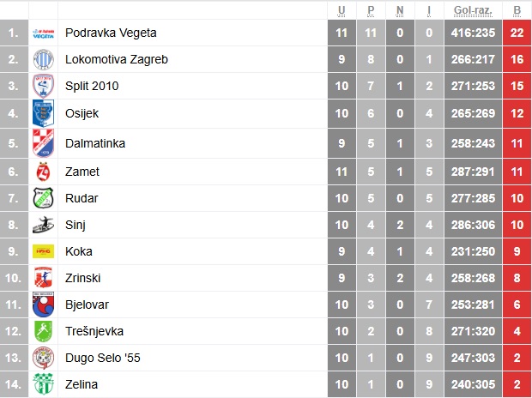Select the Sinj handball player logo
532x398 pixels.
[x=43, y=225]
